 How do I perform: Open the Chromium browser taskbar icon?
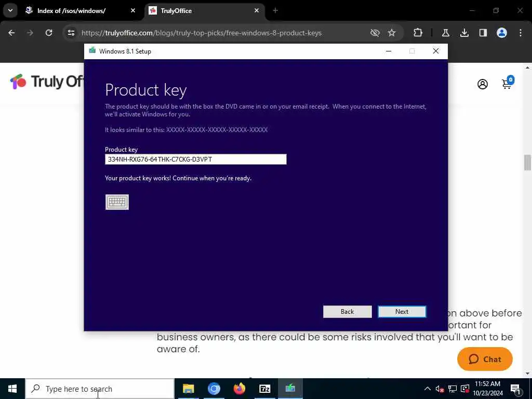(x=214, y=389)
